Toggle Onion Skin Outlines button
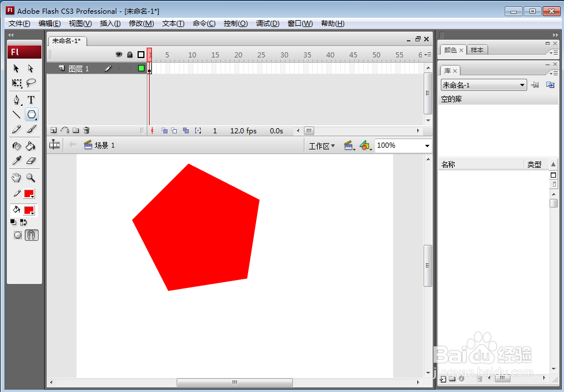Viewport: 564px width, 392px height. pos(174,131)
